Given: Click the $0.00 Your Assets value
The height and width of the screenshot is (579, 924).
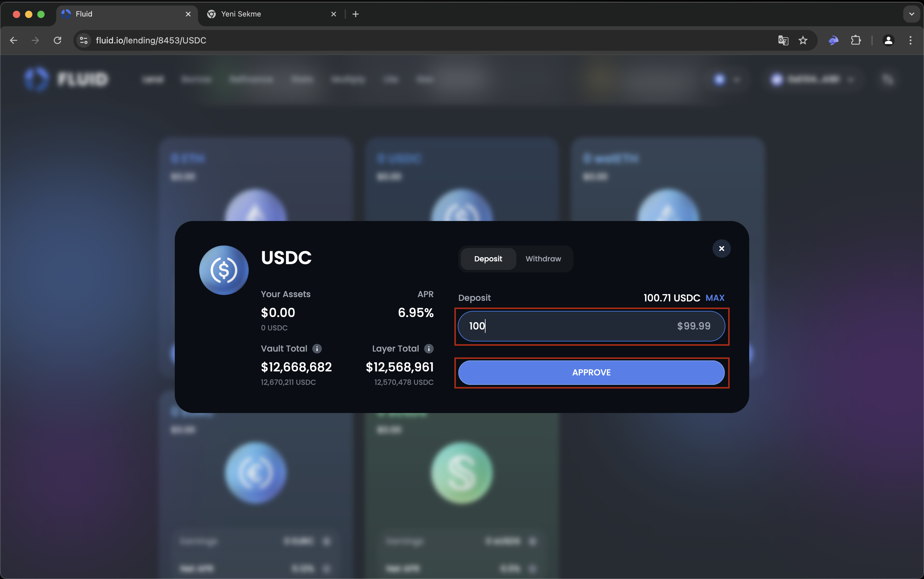Looking at the screenshot, I should [278, 312].
